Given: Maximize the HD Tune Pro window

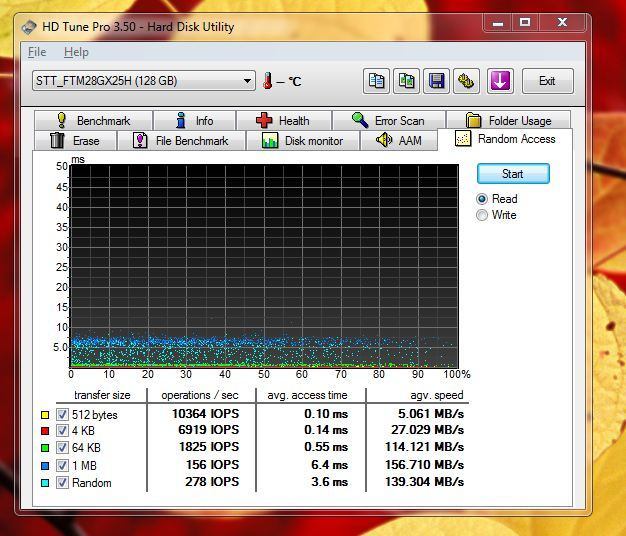Looking at the screenshot, I should (x=525, y=23).
